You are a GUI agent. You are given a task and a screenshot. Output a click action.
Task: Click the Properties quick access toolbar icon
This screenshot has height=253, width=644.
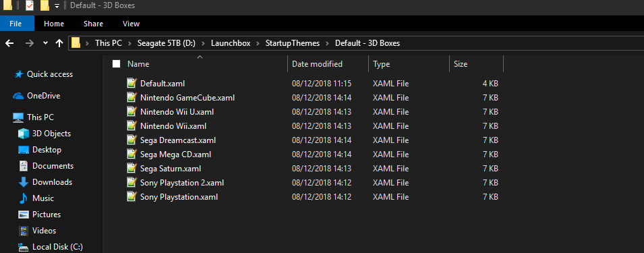tap(29, 6)
